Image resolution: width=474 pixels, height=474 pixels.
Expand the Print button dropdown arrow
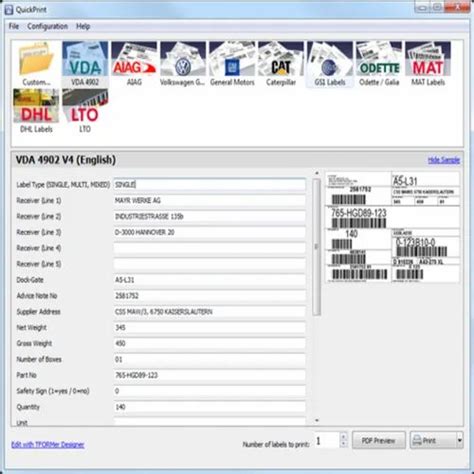[x=460, y=441]
